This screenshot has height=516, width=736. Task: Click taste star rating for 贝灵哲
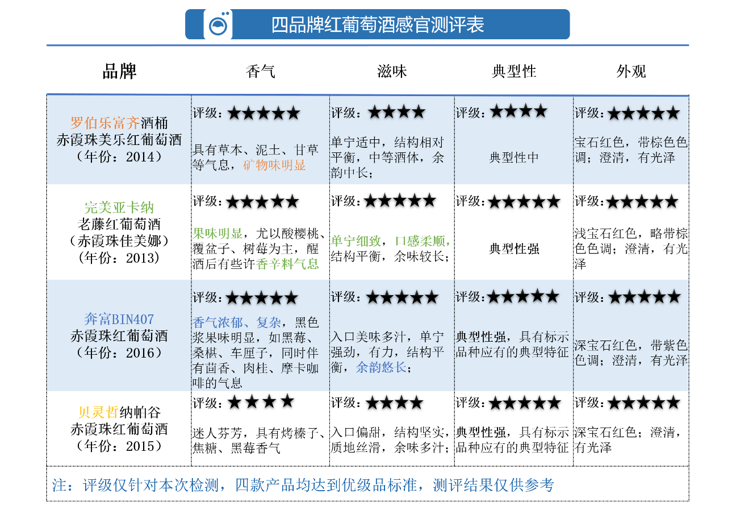tap(395, 402)
